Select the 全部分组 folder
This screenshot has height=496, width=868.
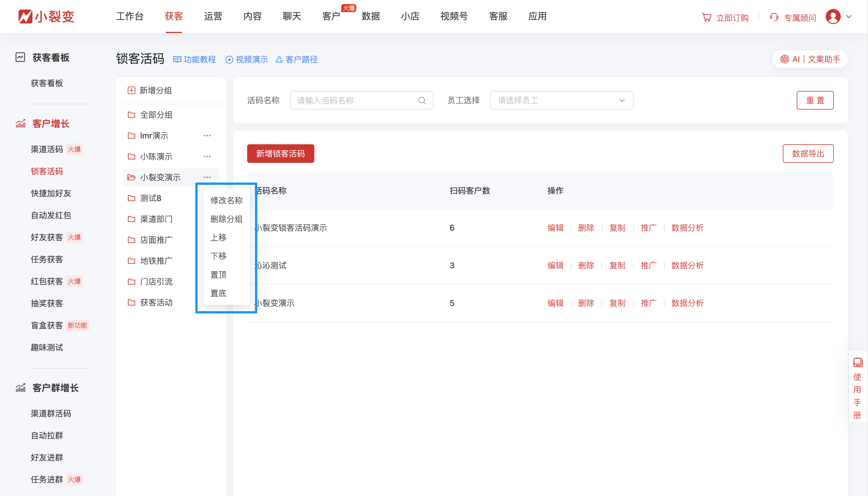(156, 115)
